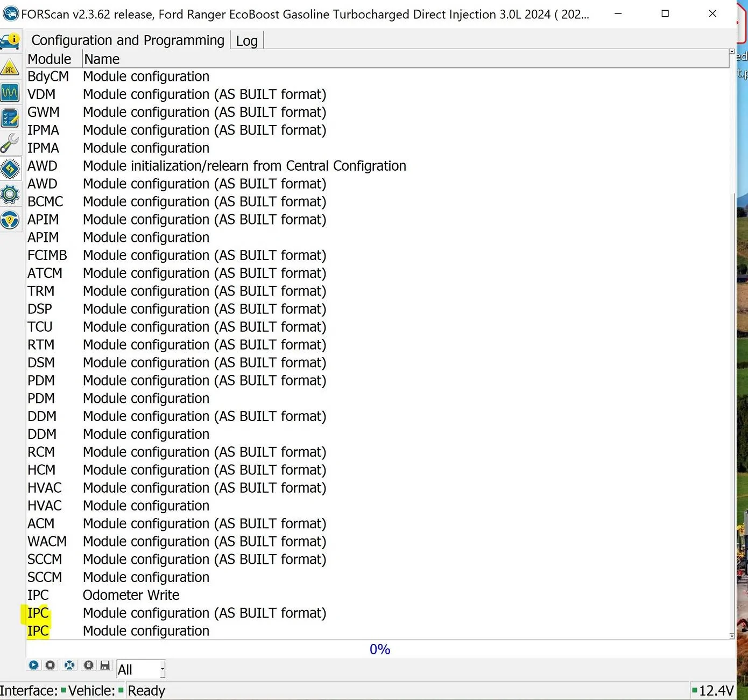Minimize the FORScan window
The height and width of the screenshot is (700, 748).
pos(618,13)
